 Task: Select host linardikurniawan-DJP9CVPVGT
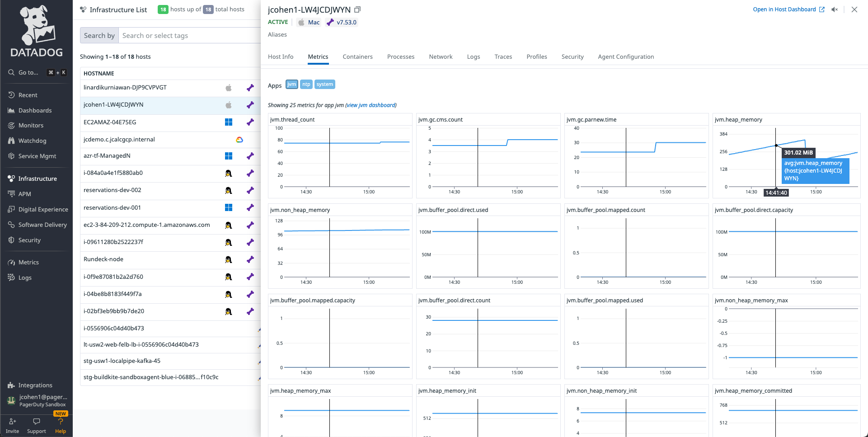(125, 87)
